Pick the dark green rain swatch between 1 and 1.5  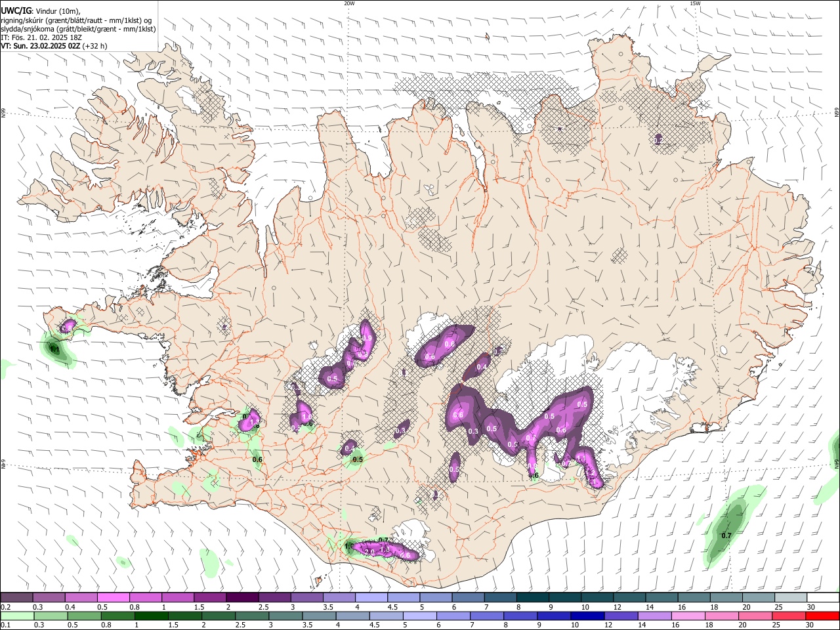(x=151, y=616)
